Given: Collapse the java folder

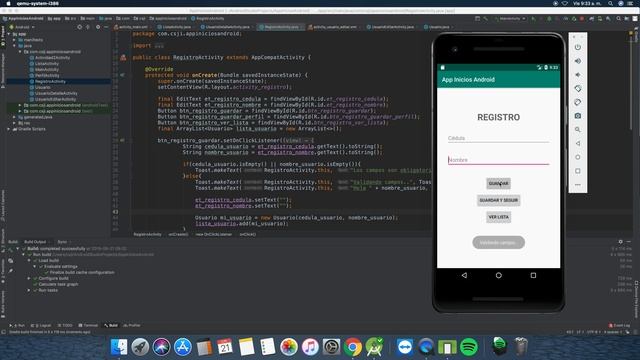Looking at the screenshot, I should tap(15, 46).
